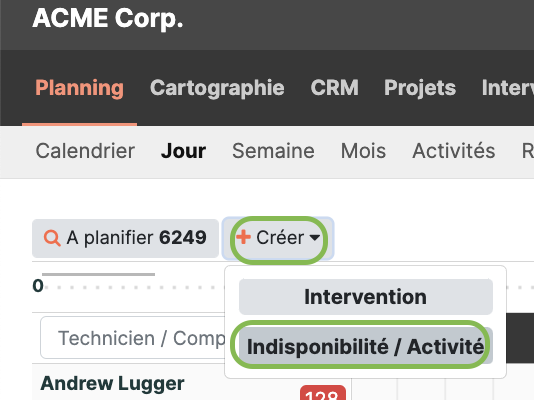Click the Technicien / Compétence filter field
The image size is (534, 400).
[x=133, y=338]
